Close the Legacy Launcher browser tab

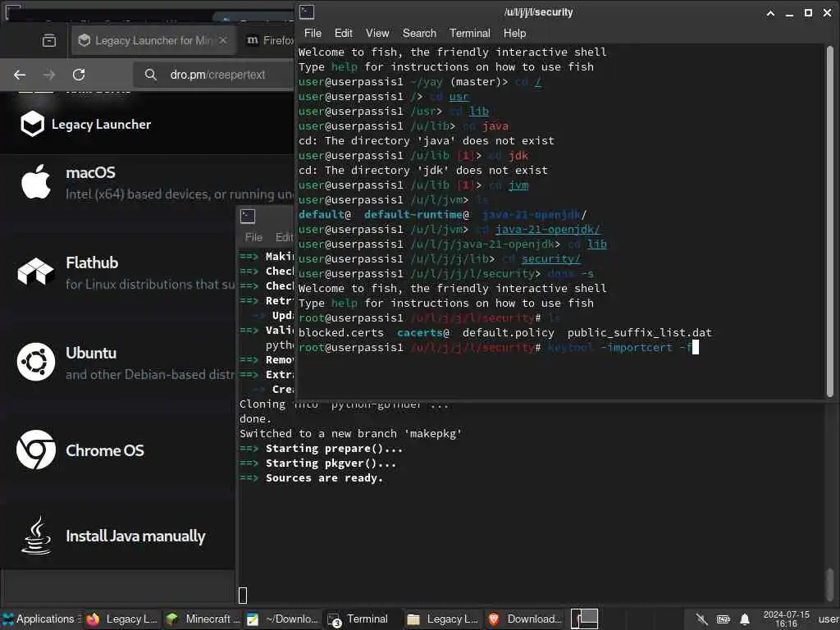[223, 40]
